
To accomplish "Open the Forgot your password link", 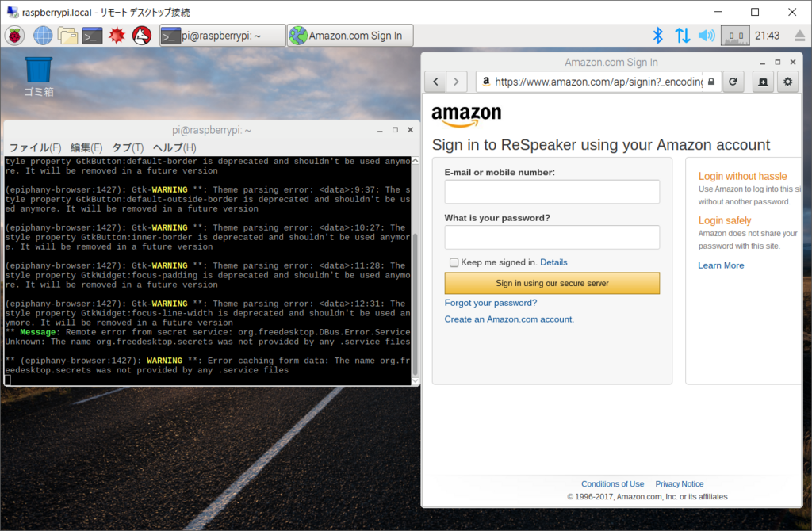I will [x=491, y=303].
